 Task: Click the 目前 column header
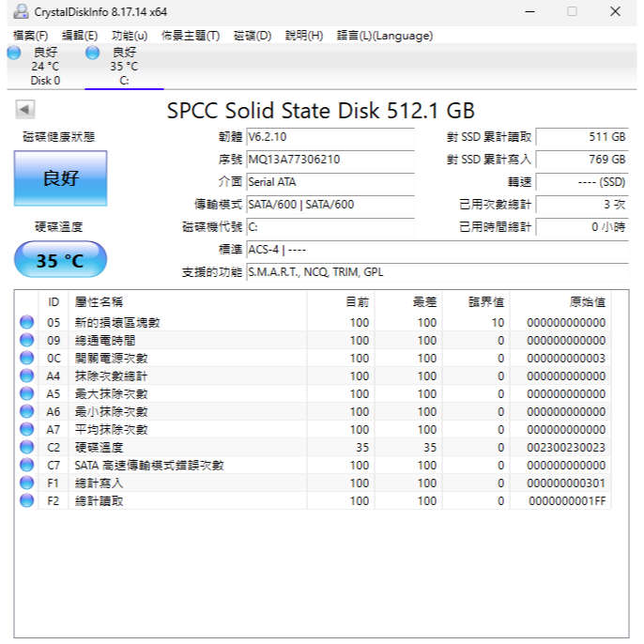coord(341,302)
